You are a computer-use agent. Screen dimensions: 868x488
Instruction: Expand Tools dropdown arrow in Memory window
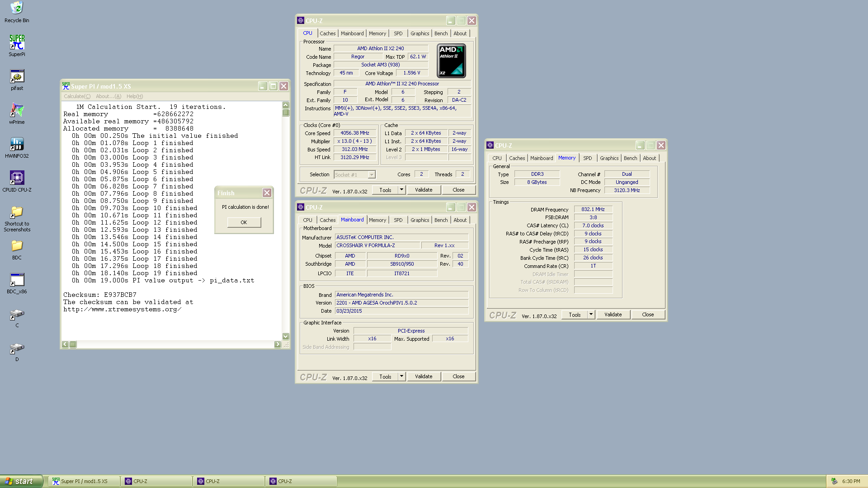591,314
